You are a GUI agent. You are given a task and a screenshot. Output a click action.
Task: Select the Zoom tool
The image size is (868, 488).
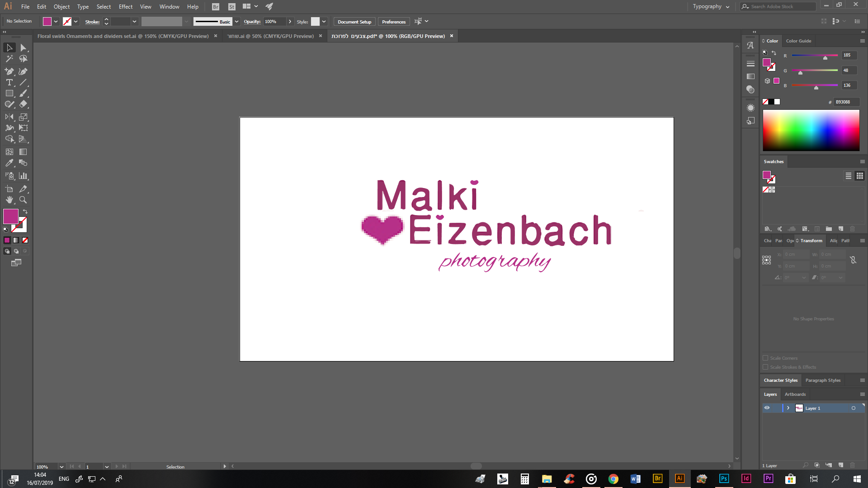click(x=23, y=200)
